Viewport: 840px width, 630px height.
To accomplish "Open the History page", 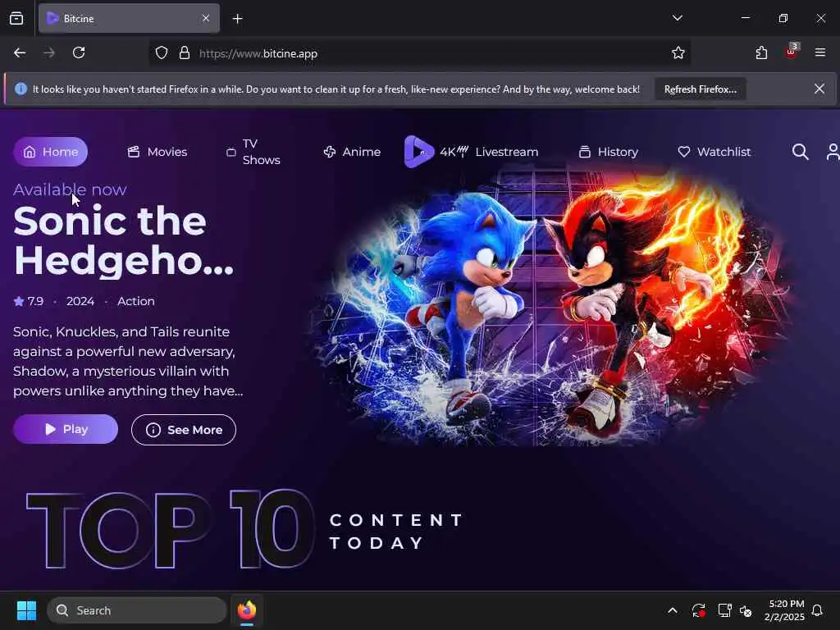I will click(x=609, y=152).
